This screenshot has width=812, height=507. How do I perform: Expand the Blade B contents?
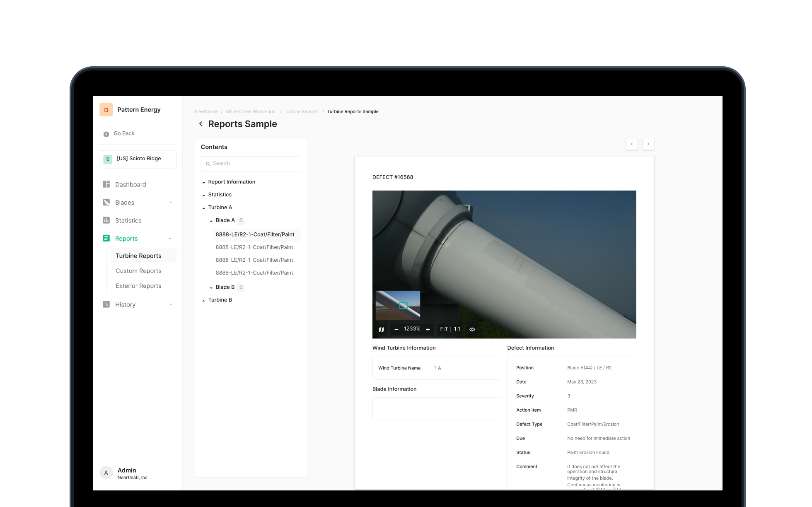click(210, 287)
